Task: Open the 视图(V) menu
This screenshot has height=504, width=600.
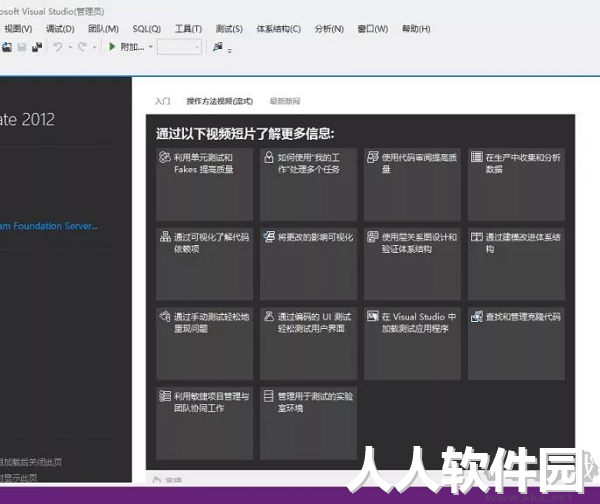Action: pyautogui.click(x=18, y=29)
